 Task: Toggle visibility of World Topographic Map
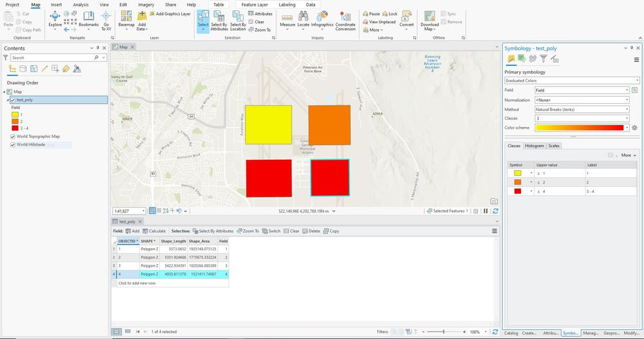tap(13, 136)
